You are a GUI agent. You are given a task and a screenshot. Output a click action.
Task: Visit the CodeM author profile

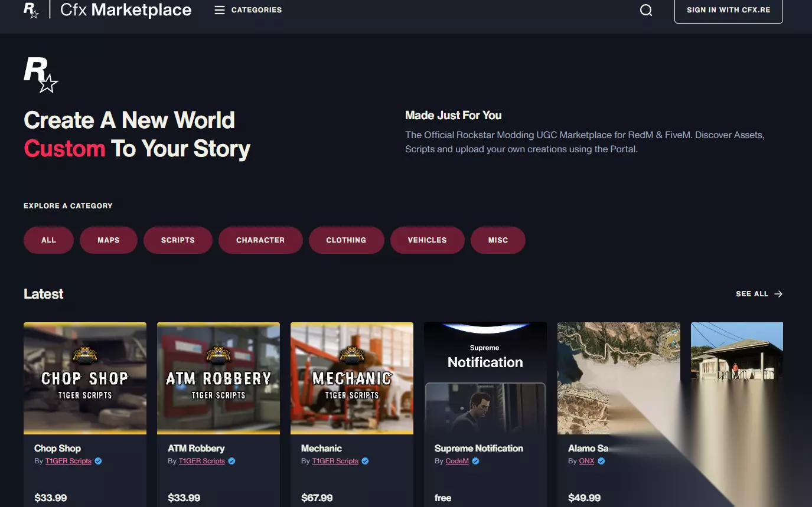coord(457,461)
